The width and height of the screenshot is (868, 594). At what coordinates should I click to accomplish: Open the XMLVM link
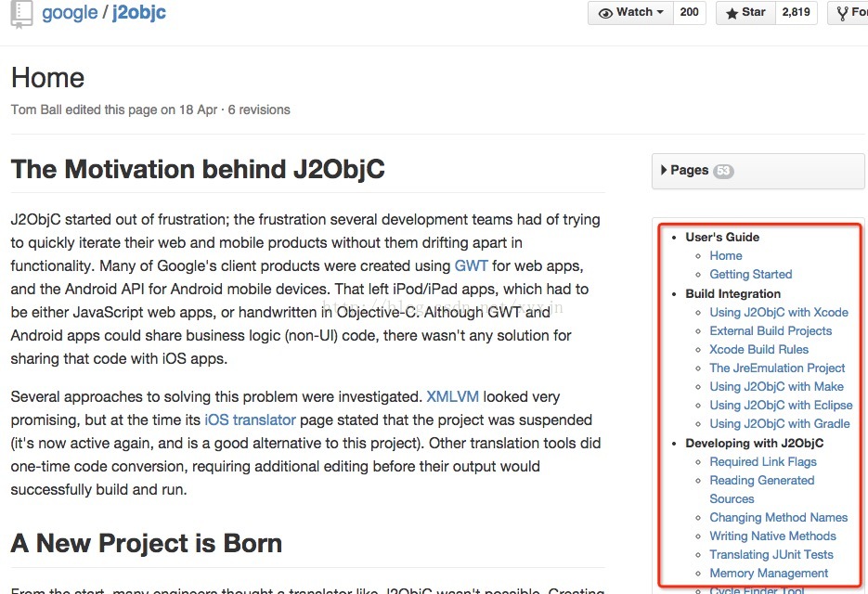(452, 396)
